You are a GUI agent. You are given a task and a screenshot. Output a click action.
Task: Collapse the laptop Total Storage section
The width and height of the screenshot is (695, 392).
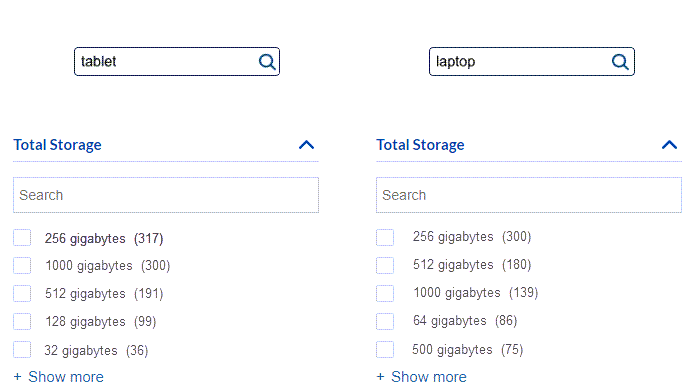coord(669,145)
